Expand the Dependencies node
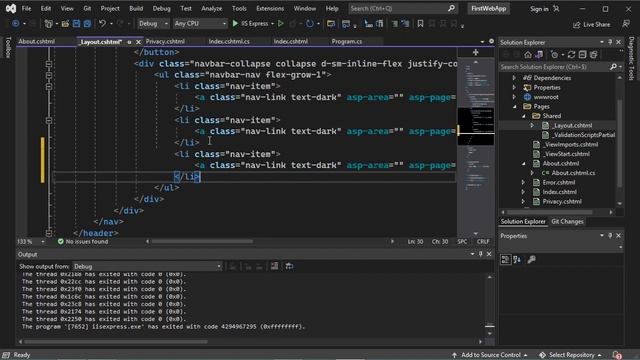This screenshot has height=360, width=640. [514, 78]
